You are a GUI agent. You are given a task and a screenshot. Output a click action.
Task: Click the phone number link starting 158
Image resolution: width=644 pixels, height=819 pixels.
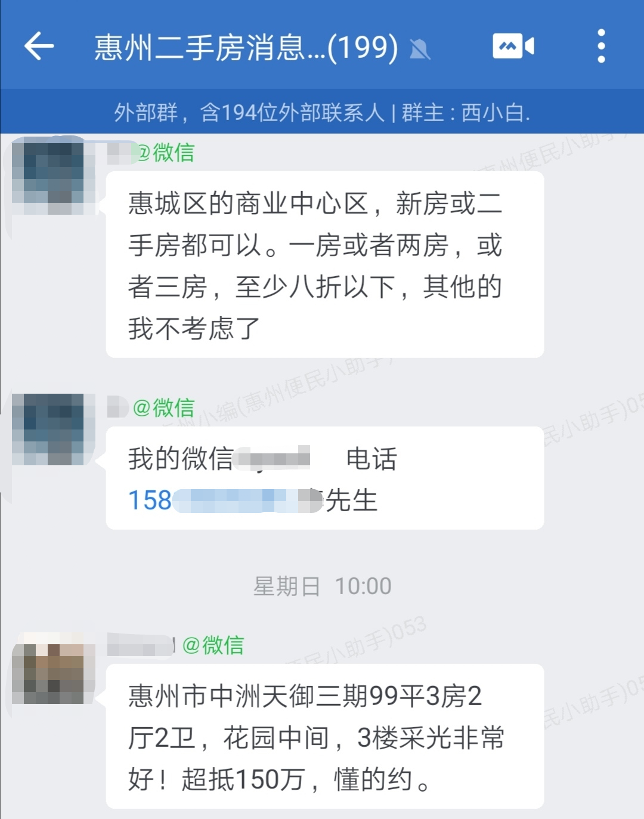tap(225, 500)
